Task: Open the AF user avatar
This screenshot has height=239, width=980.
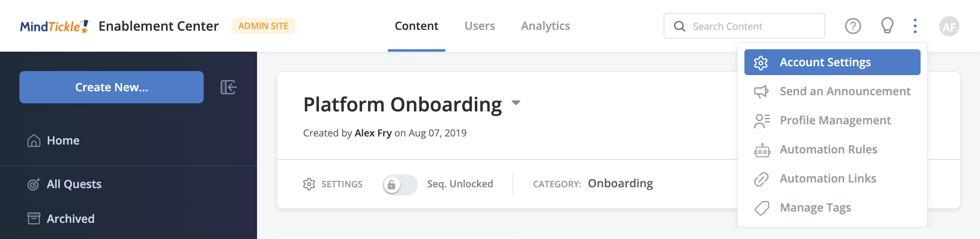Action: click(949, 26)
